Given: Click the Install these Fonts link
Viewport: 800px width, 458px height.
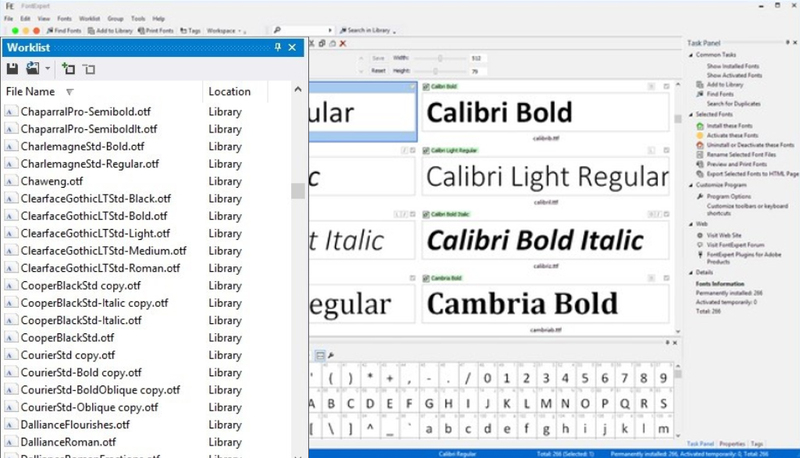Looking at the screenshot, I should (x=729, y=125).
